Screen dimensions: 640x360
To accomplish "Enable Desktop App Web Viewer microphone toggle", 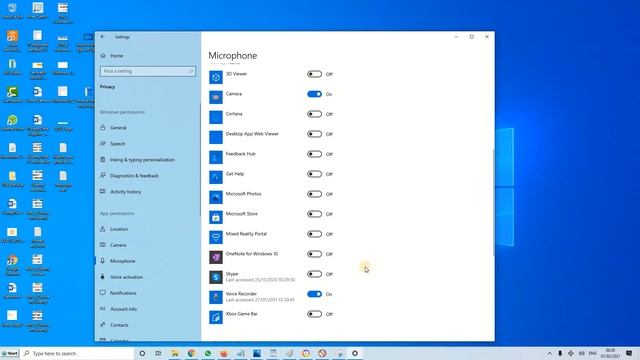I will click(x=314, y=134).
